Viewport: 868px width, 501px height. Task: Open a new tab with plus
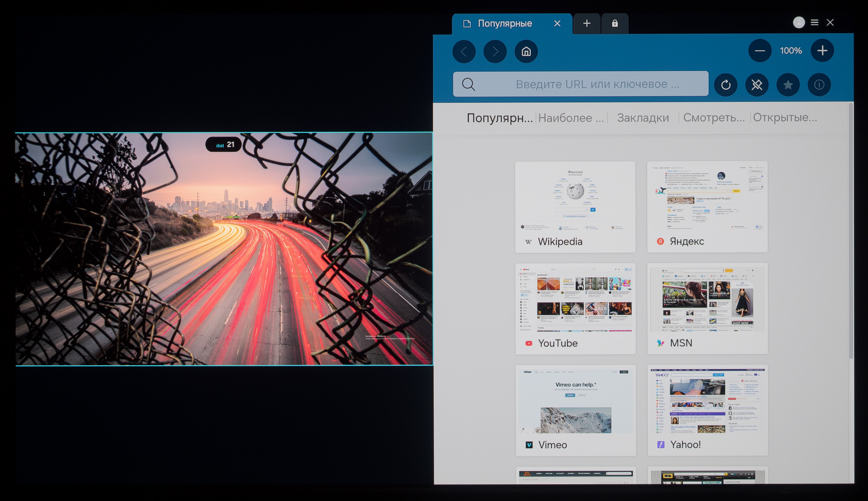pos(587,24)
